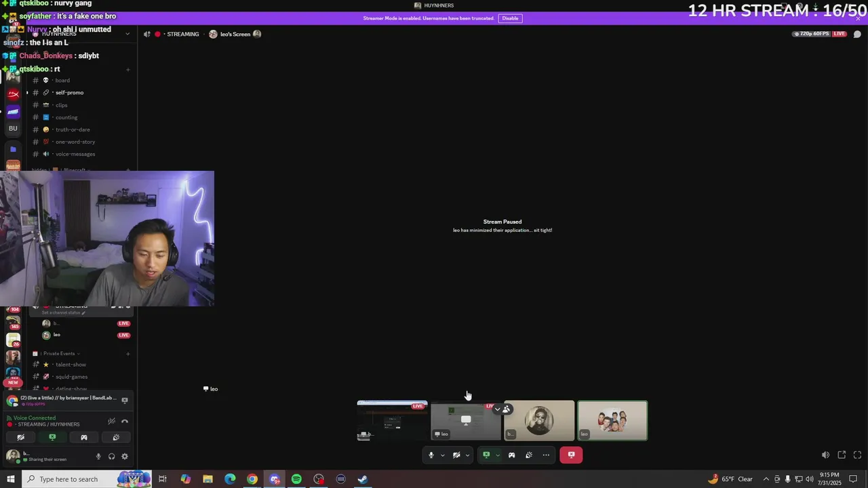The width and height of the screenshot is (868, 488).
Task: Select the first live stream thumbnail
Action: 392,420
